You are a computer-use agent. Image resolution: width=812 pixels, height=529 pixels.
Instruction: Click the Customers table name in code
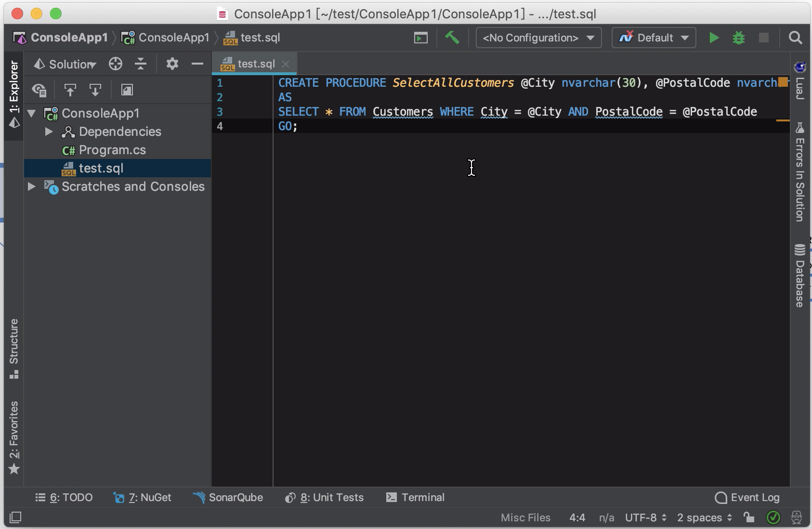[403, 112]
